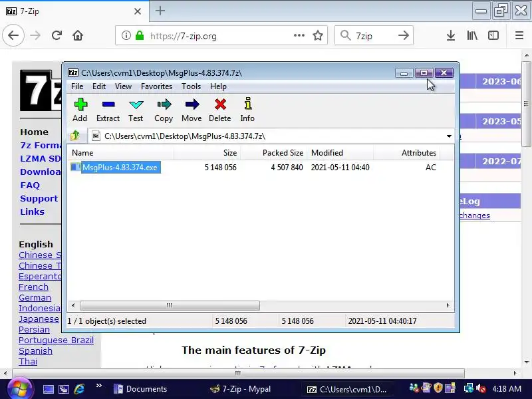Viewport: 532px width, 399px height.
Task: Sort by the Attributes column header
Action: click(x=406, y=153)
